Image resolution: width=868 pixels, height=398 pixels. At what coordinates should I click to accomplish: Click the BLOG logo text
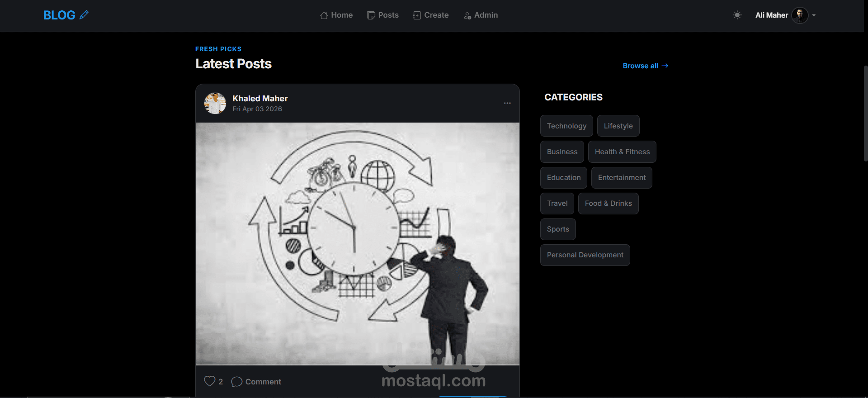click(59, 15)
